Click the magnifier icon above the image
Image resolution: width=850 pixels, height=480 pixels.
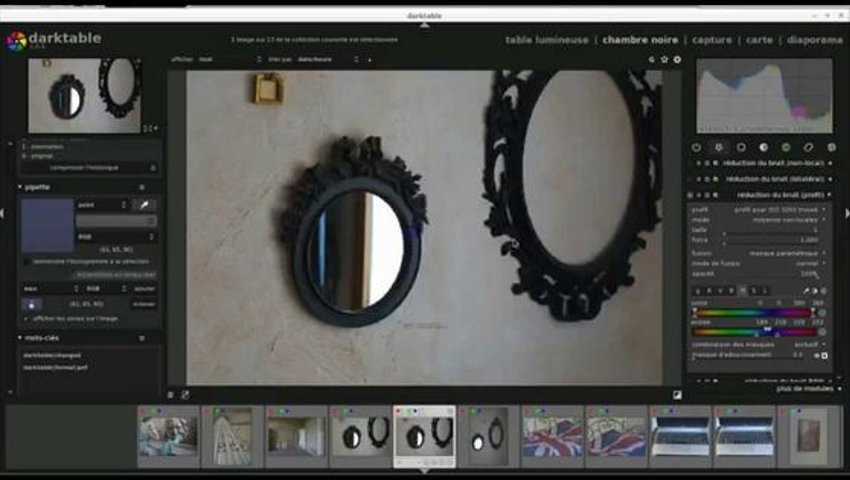tap(652, 60)
